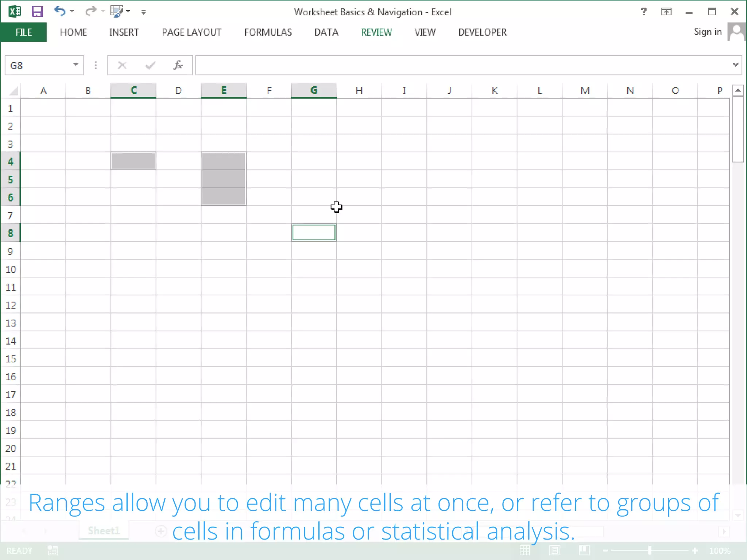Image resolution: width=747 pixels, height=560 pixels.
Task: Click the Enter checkmark in formula bar
Action: point(150,65)
